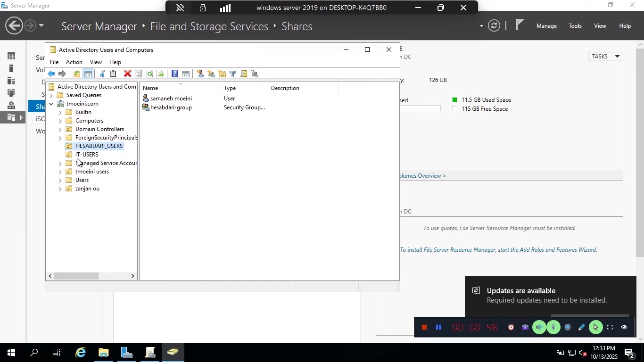This screenshot has width=644, height=362.
Task: Select the HESABDARI_USERS organizational unit
Action: tap(99, 146)
